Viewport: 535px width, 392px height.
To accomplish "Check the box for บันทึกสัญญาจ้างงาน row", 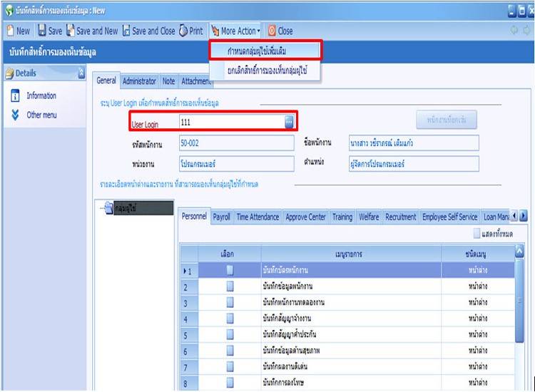I will pyautogui.click(x=230, y=319).
